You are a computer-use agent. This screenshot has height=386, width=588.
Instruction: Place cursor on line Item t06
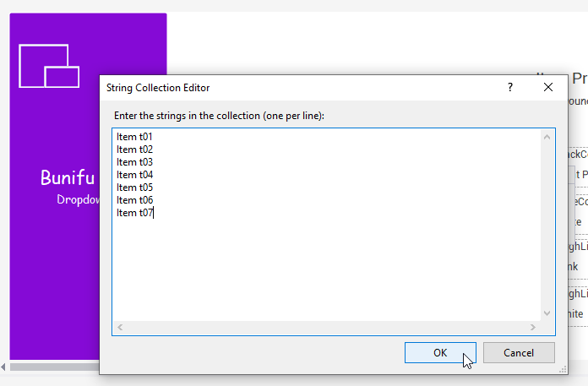pos(134,200)
